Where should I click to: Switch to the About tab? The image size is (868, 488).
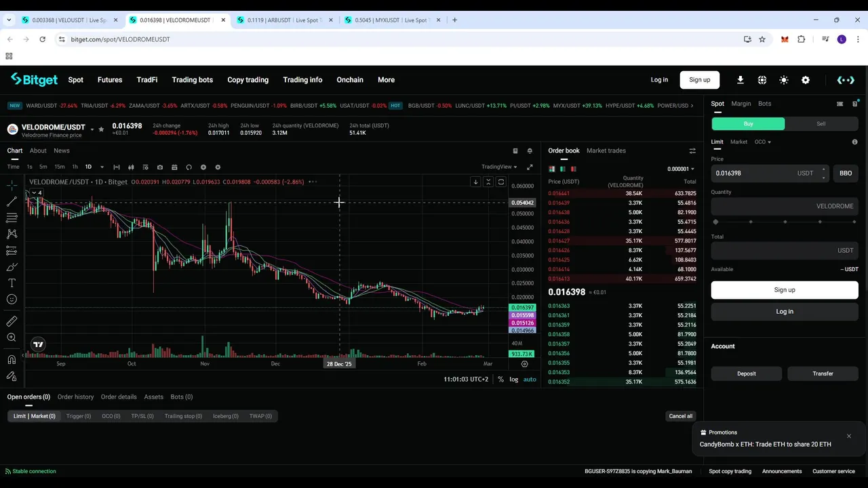click(x=38, y=150)
